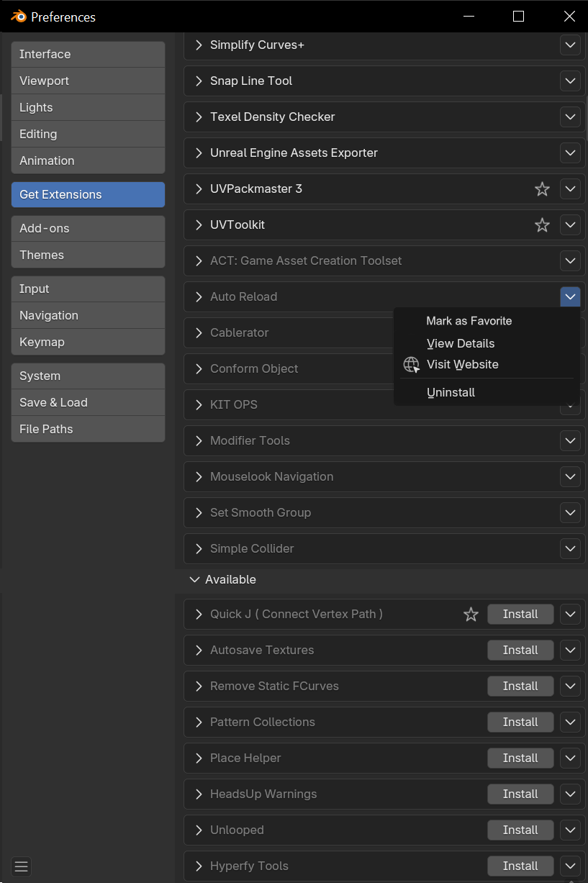Open the options dropdown for Modifier Tools
The height and width of the screenshot is (883, 588).
tap(570, 440)
